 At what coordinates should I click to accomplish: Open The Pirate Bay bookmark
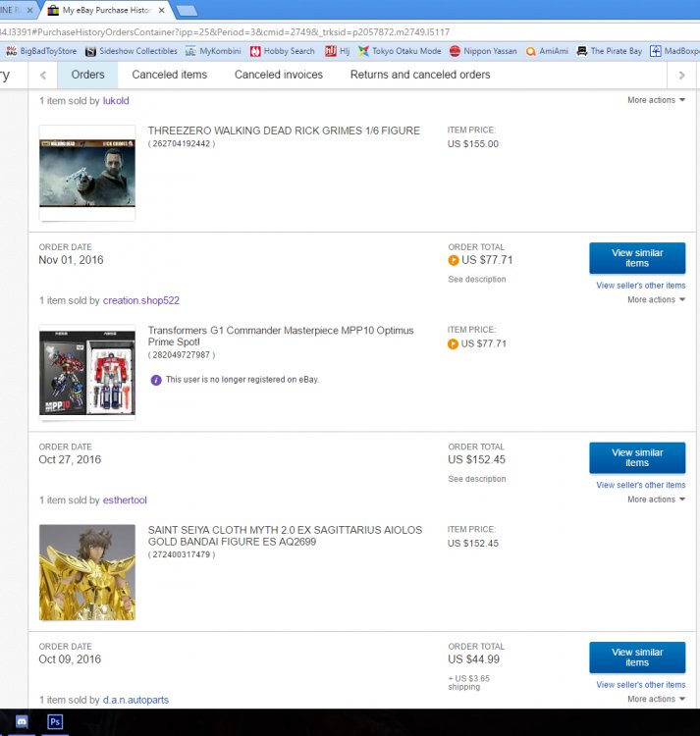point(610,51)
